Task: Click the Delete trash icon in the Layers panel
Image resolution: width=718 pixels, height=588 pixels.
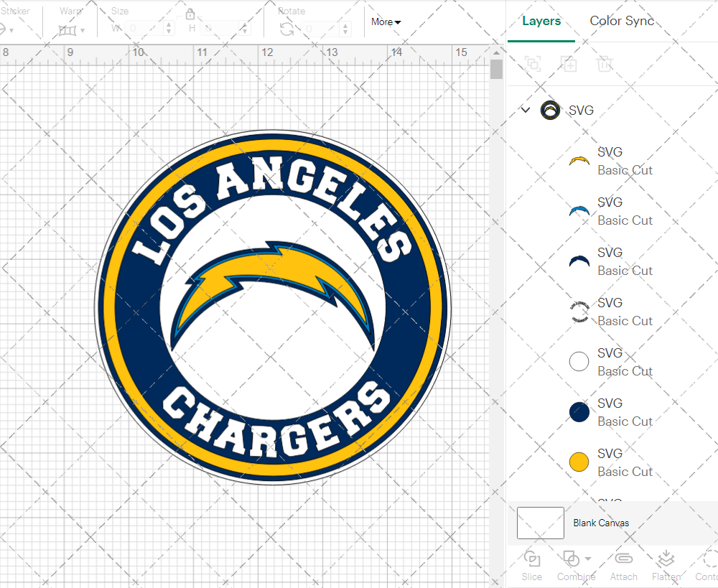Action: (605, 64)
